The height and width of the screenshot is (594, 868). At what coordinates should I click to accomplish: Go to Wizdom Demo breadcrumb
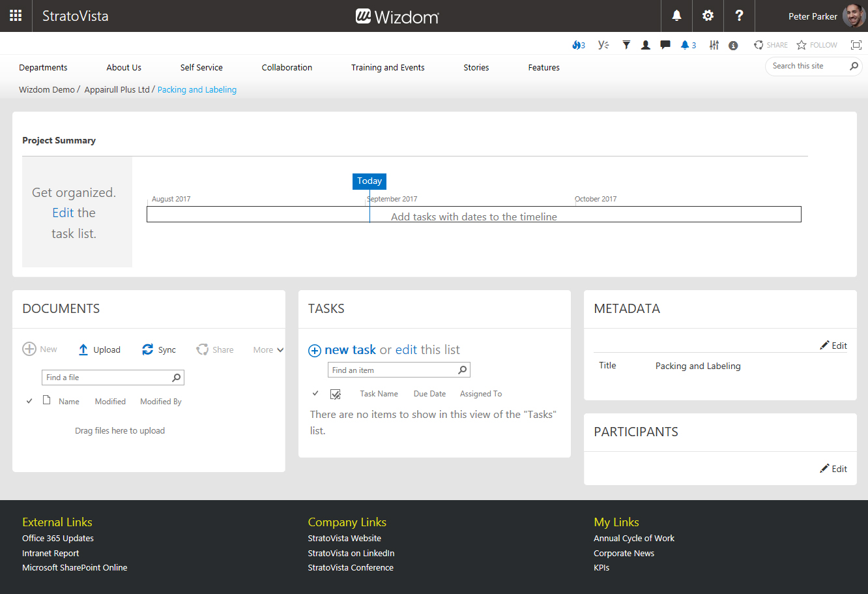tap(47, 89)
